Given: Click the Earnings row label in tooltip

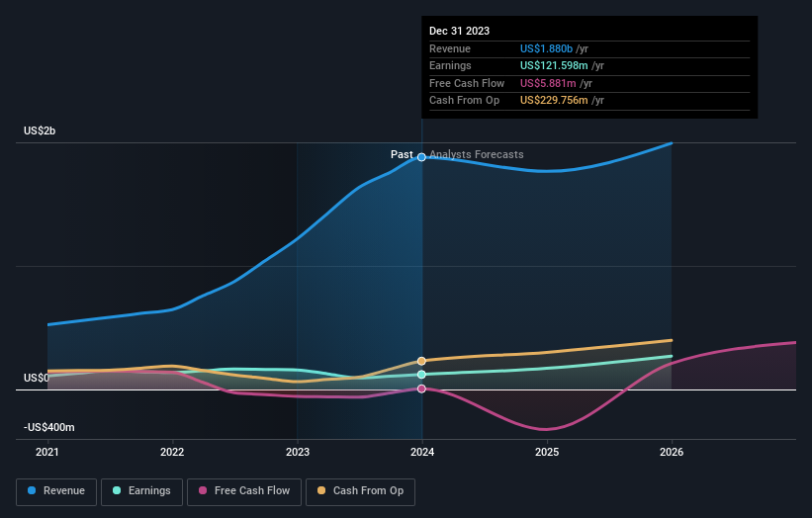Looking at the screenshot, I should coord(451,65).
